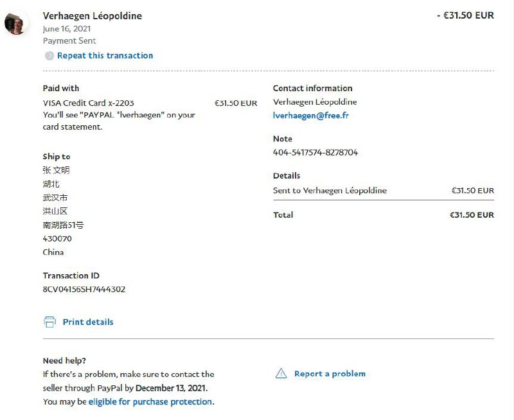514x420 pixels.
Task: Click the Note heading
Action: [283, 139]
